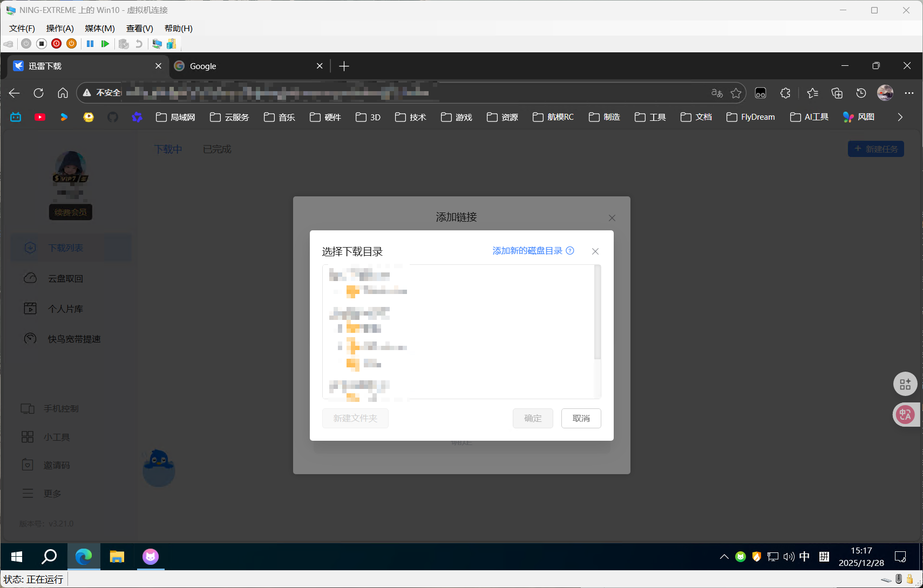Image resolution: width=923 pixels, height=588 pixels.
Task: Click the Start VM power icon in the toolbar
Action: tap(26, 44)
